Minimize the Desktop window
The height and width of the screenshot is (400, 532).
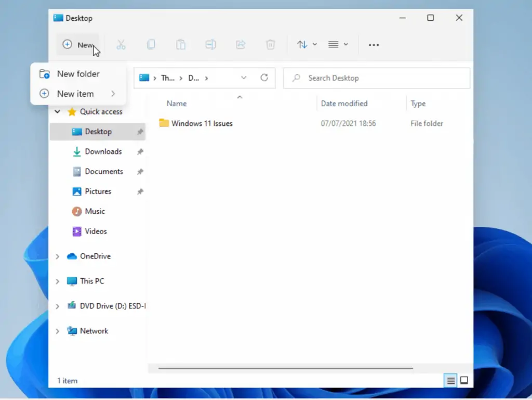(403, 18)
